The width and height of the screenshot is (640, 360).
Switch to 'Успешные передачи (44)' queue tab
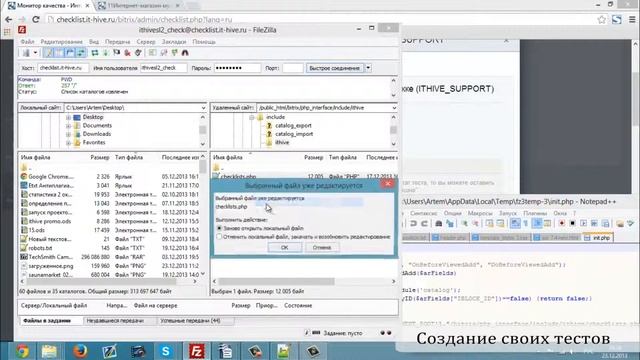(x=190, y=321)
